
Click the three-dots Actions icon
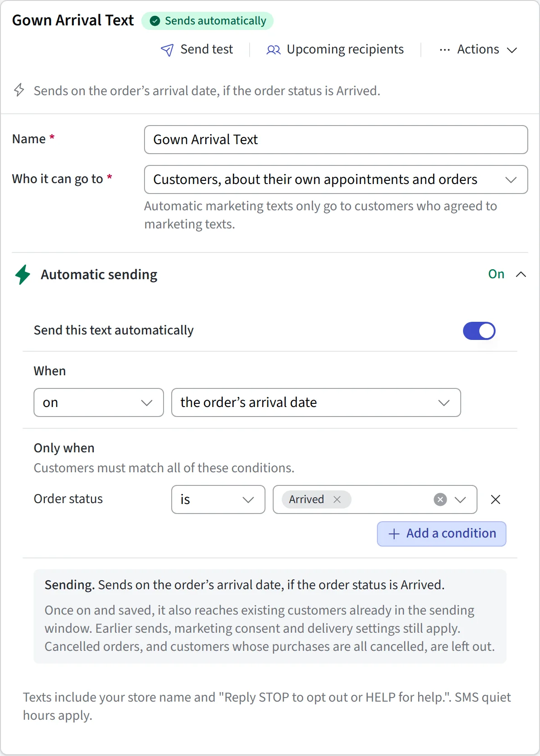click(445, 50)
